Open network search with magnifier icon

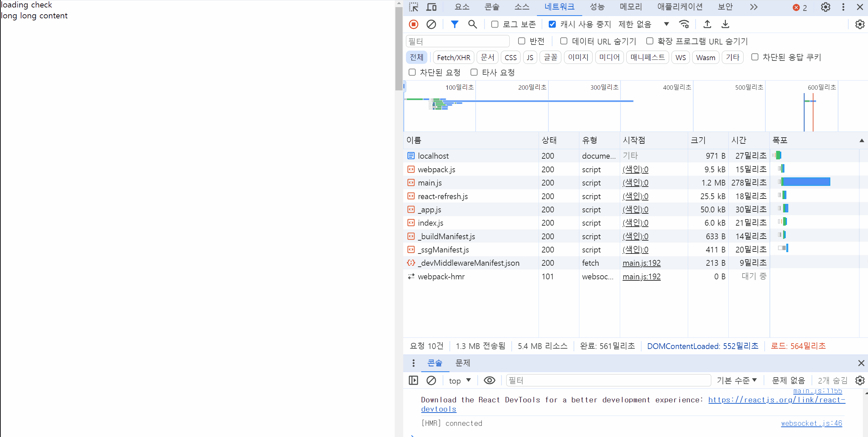(x=472, y=24)
